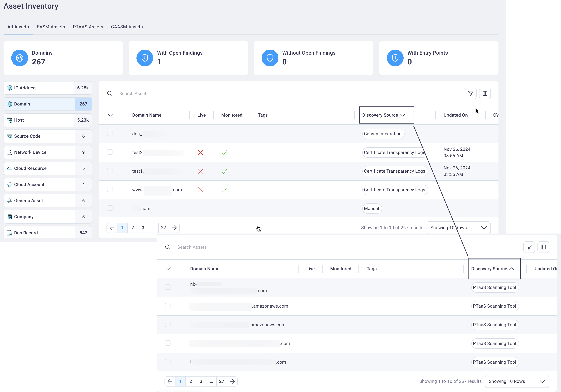Click the IP Address asset type icon
561x392 pixels.
(9, 88)
